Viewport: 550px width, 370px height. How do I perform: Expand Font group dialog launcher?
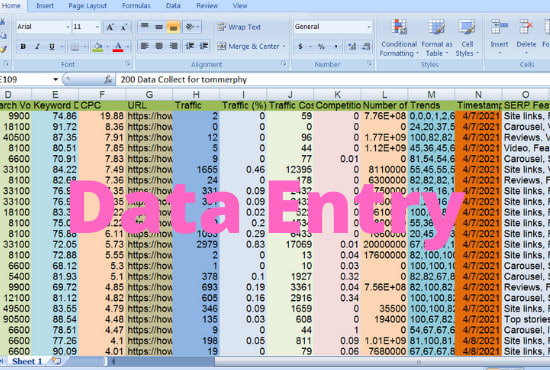pos(128,64)
